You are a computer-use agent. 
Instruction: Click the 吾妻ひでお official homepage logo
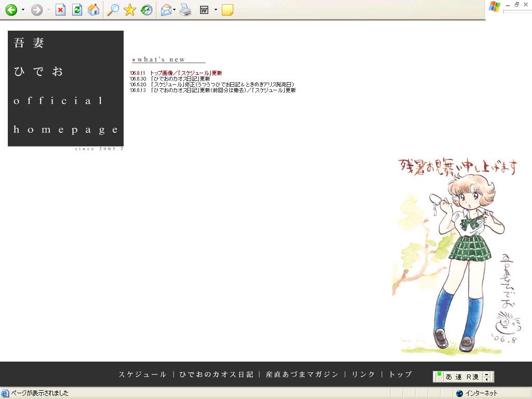click(65, 88)
